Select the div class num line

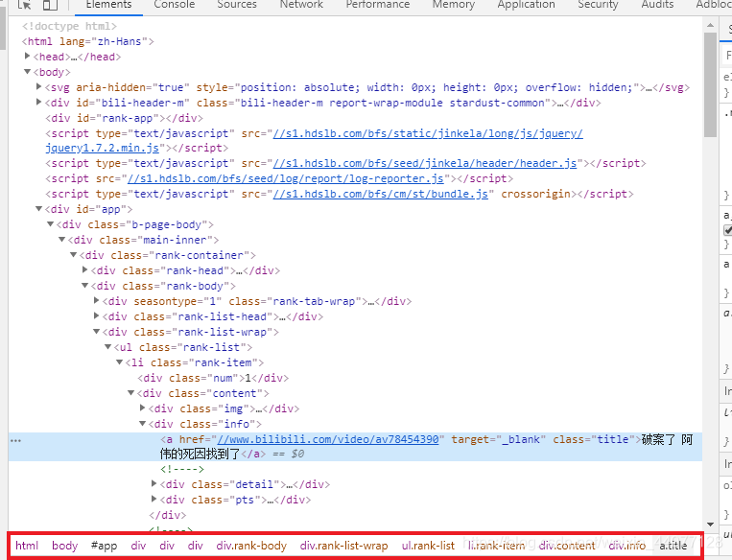click(213, 378)
